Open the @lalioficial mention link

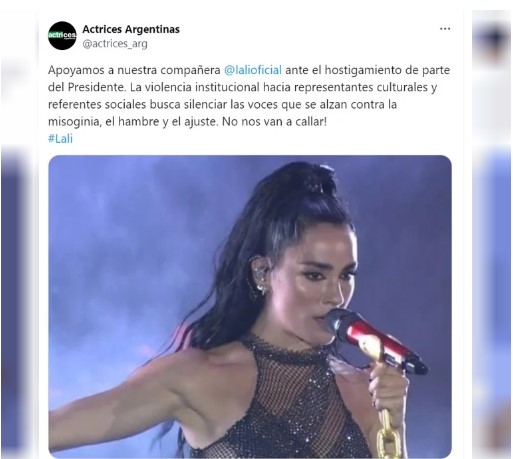(x=253, y=70)
